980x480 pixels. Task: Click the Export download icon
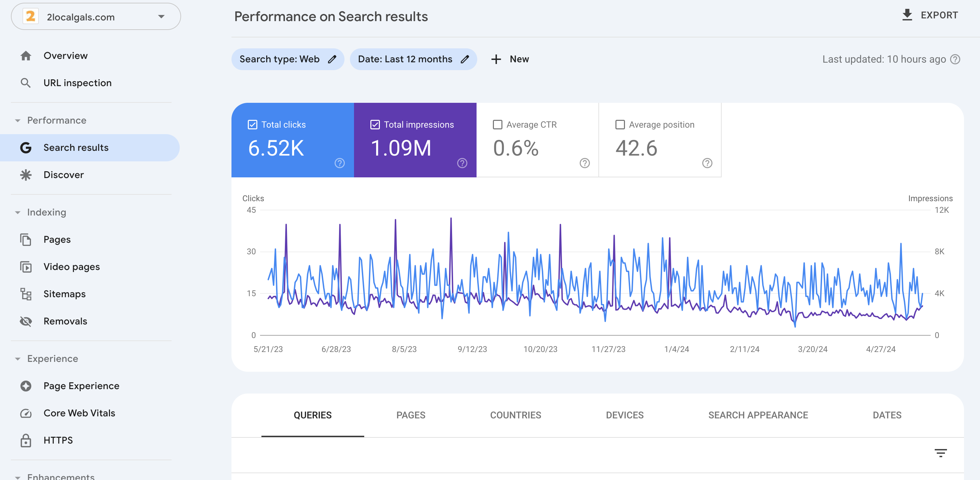907,15
